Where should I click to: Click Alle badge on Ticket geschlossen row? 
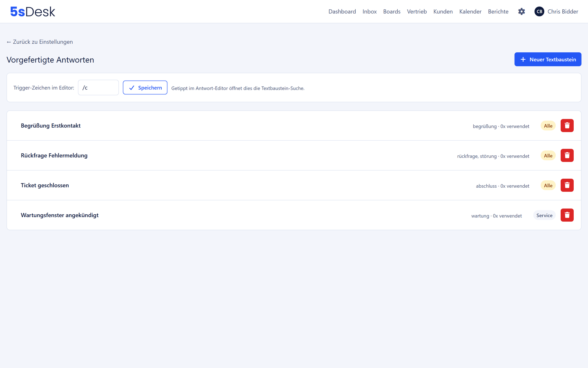(548, 186)
